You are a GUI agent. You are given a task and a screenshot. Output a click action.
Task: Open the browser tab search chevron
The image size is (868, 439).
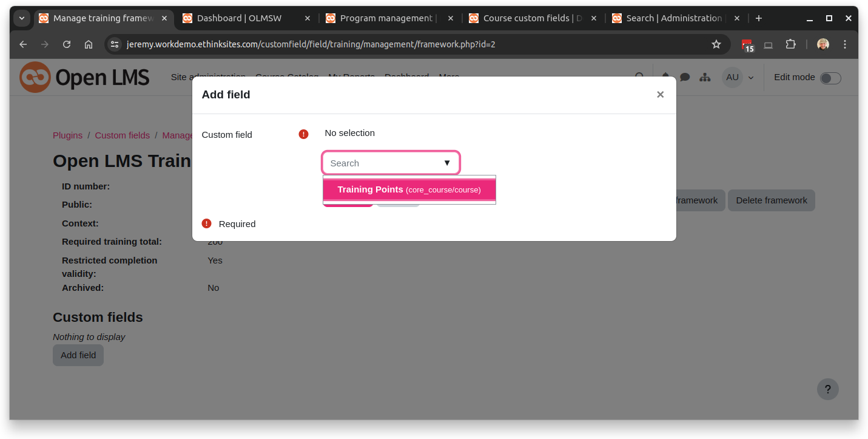(x=22, y=18)
